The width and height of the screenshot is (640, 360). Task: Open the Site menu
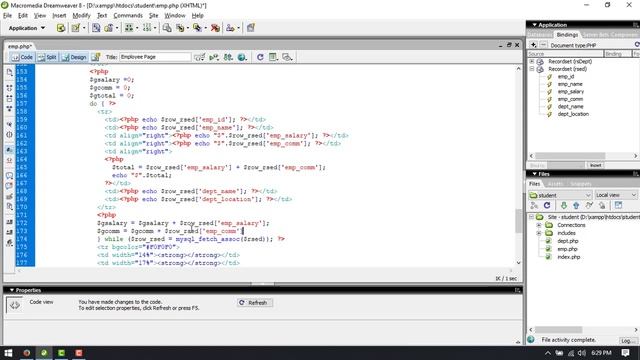pos(153,16)
